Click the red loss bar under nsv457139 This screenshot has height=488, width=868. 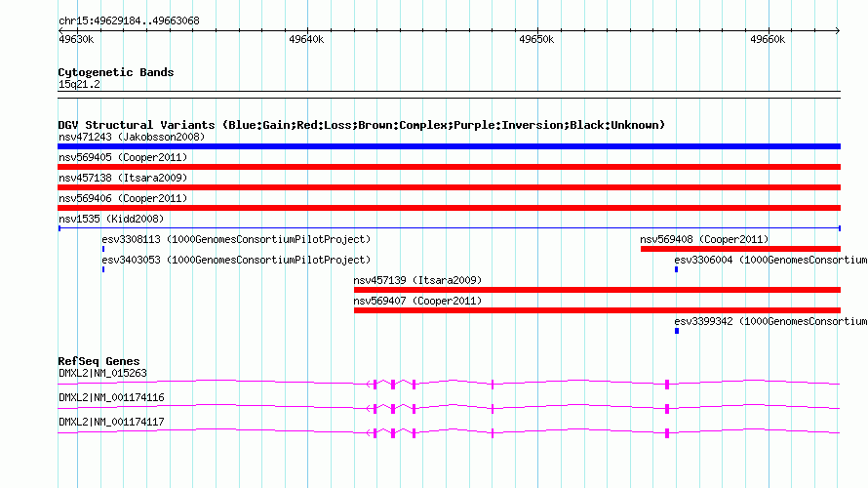(x=597, y=290)
